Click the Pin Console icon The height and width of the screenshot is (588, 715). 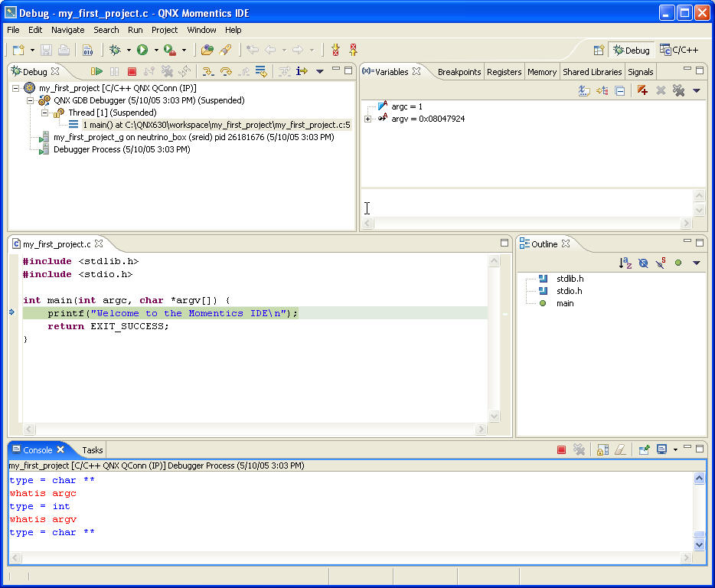point(644,449)
